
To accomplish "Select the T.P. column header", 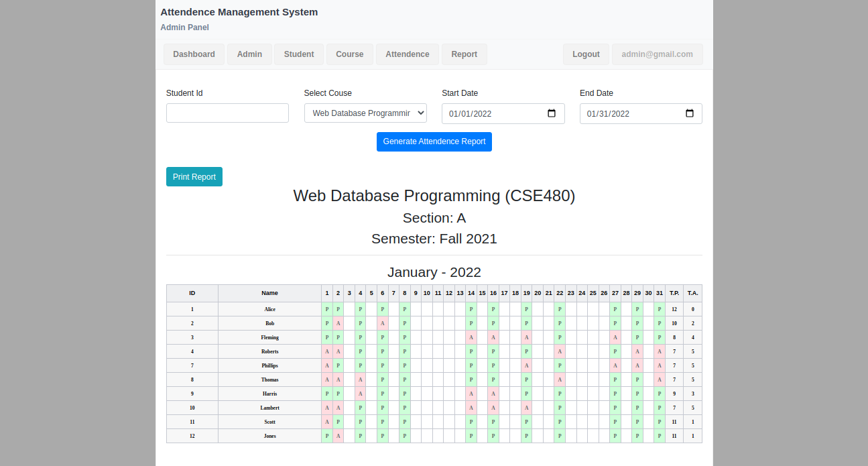I will click(674, 293).
